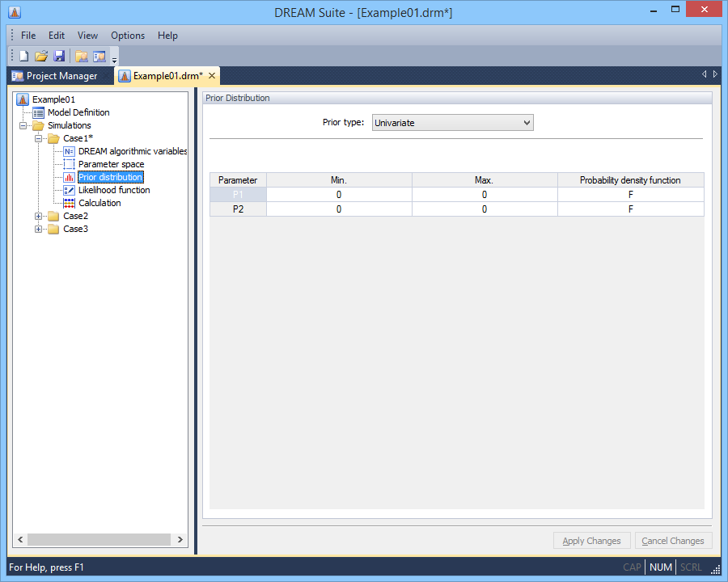Click the Min. cell for P1
The width and height of the screenshot is (728, 582).
tap(339, 195)
